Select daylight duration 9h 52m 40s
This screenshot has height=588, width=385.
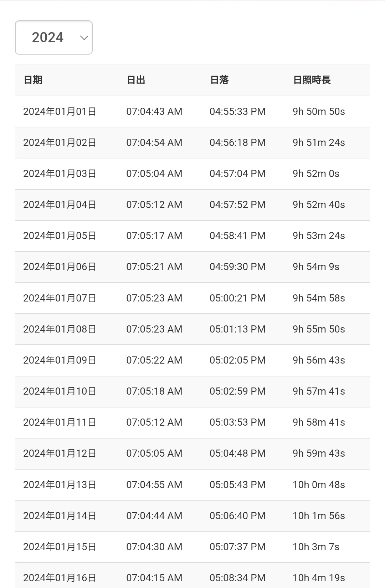pyautogui.click(x=319, y=205)
